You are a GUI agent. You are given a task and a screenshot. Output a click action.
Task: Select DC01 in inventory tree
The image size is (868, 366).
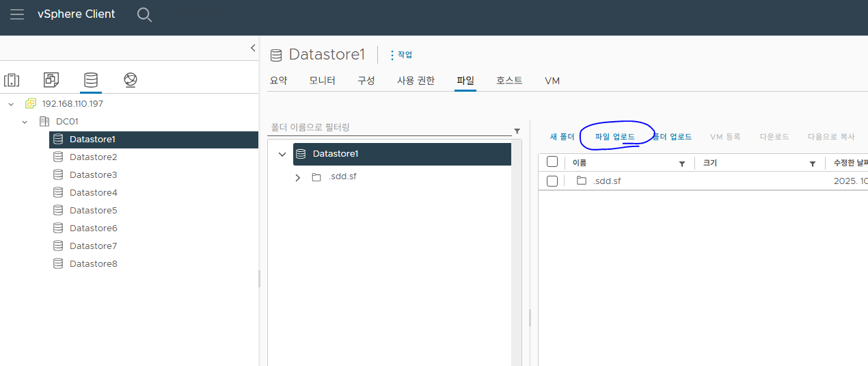coord(67,121)
